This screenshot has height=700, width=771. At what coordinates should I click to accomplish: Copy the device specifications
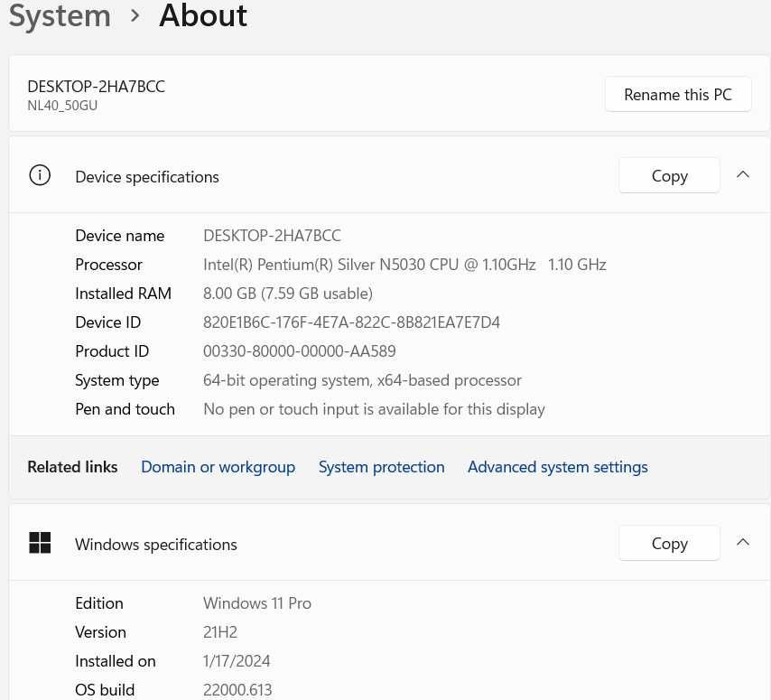pyautogui.click(x=669, y=175)
